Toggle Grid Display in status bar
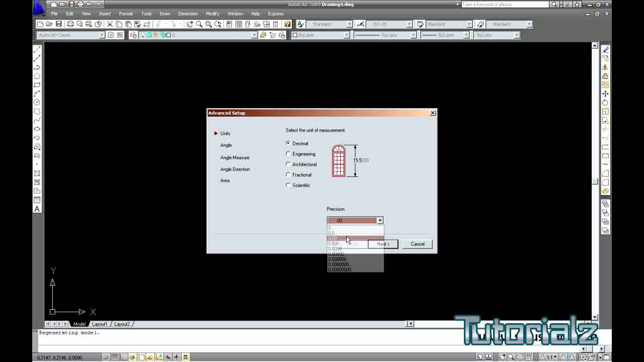644x362 pixels. [x=115, y=357]
